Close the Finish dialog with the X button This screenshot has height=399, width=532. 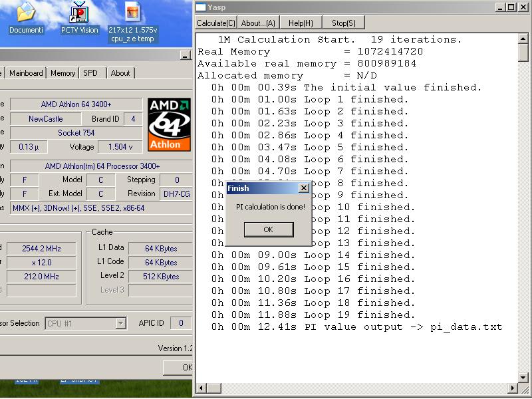[x=304, y=188]
